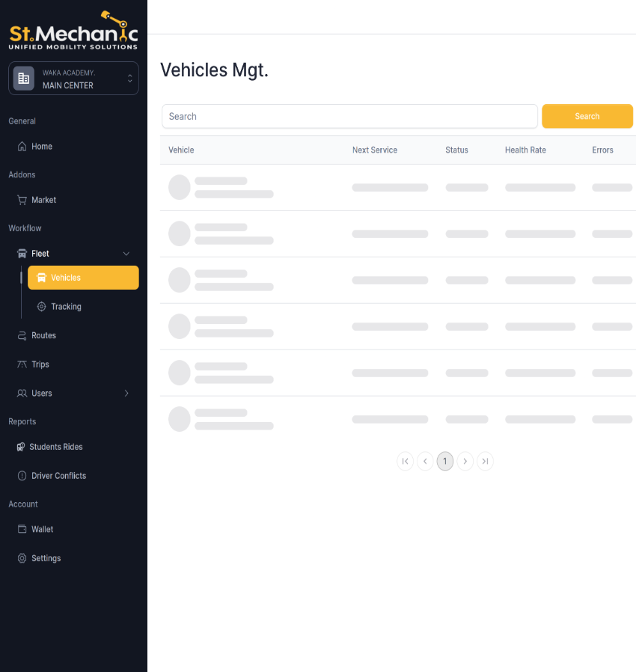This screenshot has width=636, height=672.
Task: Click the Settings gear icon
Action: tap(22, 558)
